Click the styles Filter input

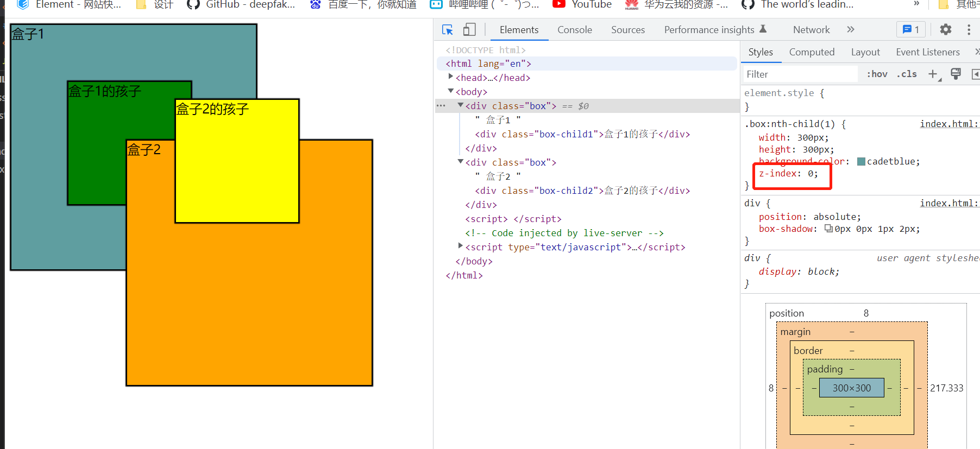800,74
